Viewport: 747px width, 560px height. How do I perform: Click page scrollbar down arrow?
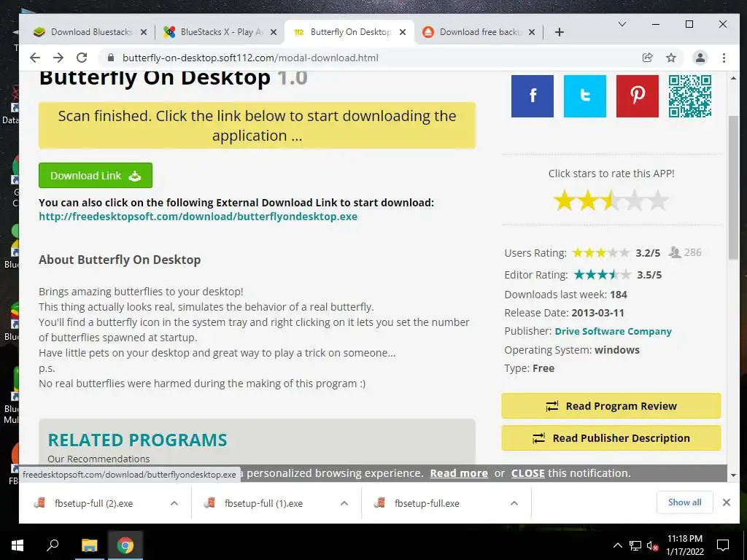733,475
